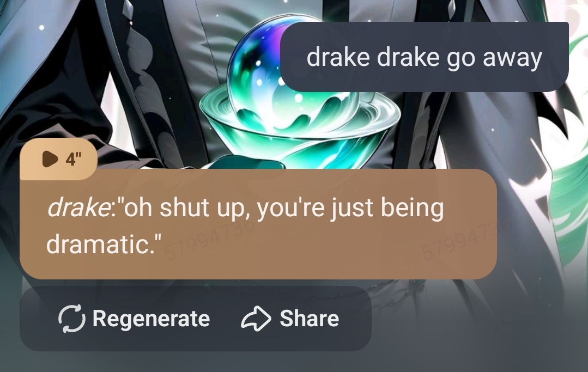Screen dimensions: 588x372
Task: Click the Share arrow icon
Action: 256,319
